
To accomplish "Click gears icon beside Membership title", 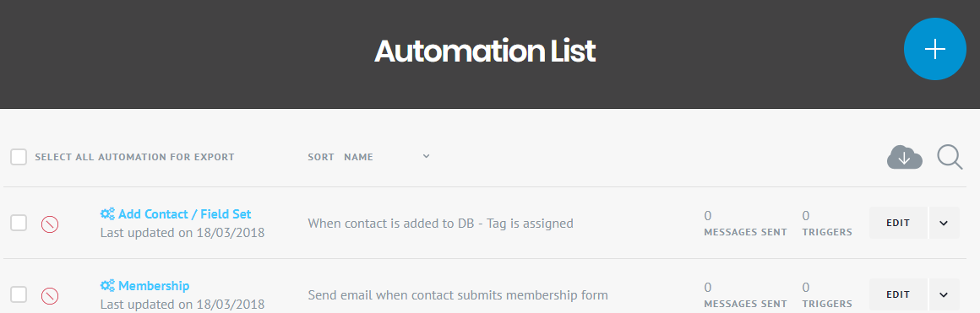I will tap(107, 285).
